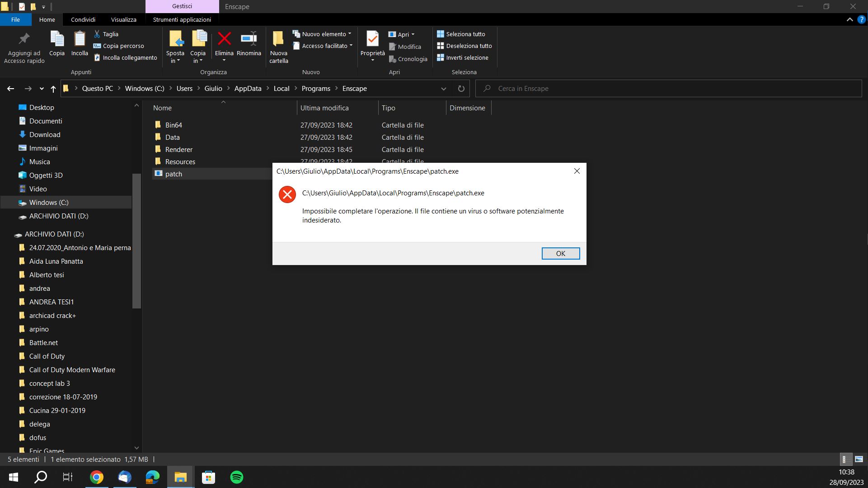Open Spotify from the taskbar
The height and width of the screenshot is (488, 868).
click(237, 477)
